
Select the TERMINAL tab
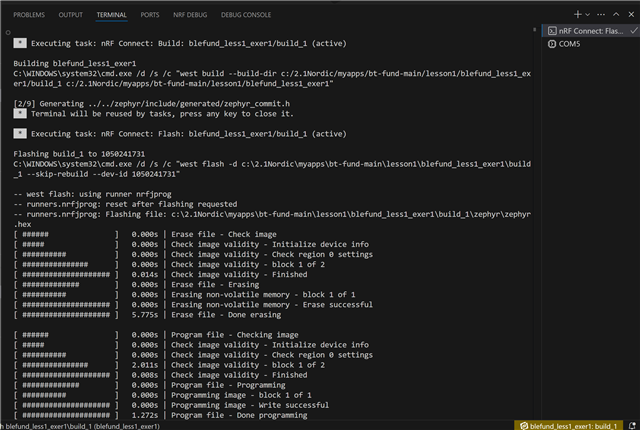pos(111,15)
